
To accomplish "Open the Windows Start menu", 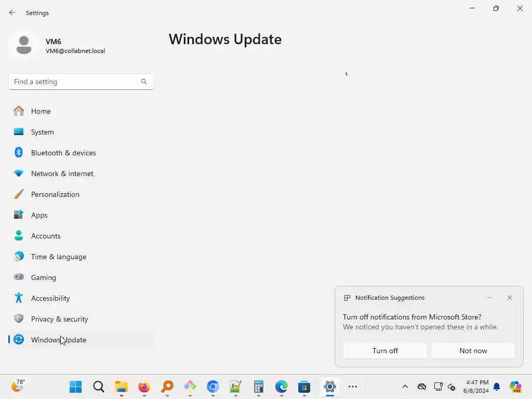I will pyautogui.click(x=75, y=387).
